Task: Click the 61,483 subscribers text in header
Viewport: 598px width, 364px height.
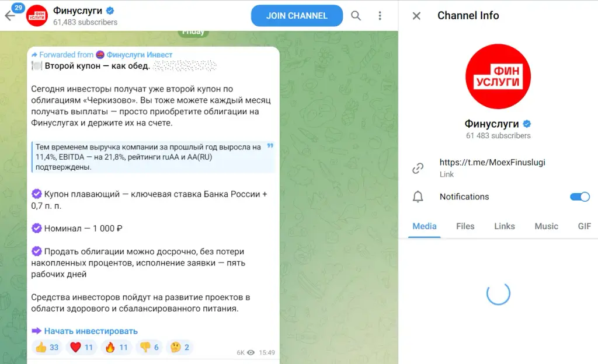Action: 85,23
